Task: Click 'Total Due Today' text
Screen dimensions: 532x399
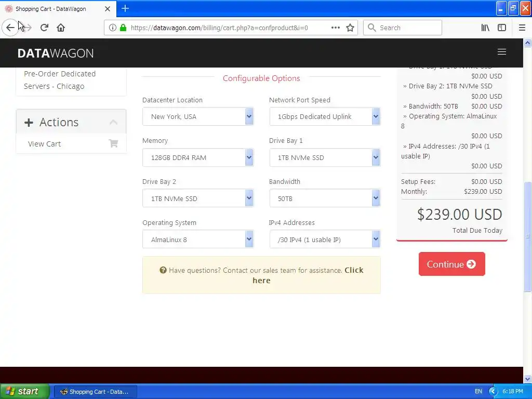Action: coord(477,230)
